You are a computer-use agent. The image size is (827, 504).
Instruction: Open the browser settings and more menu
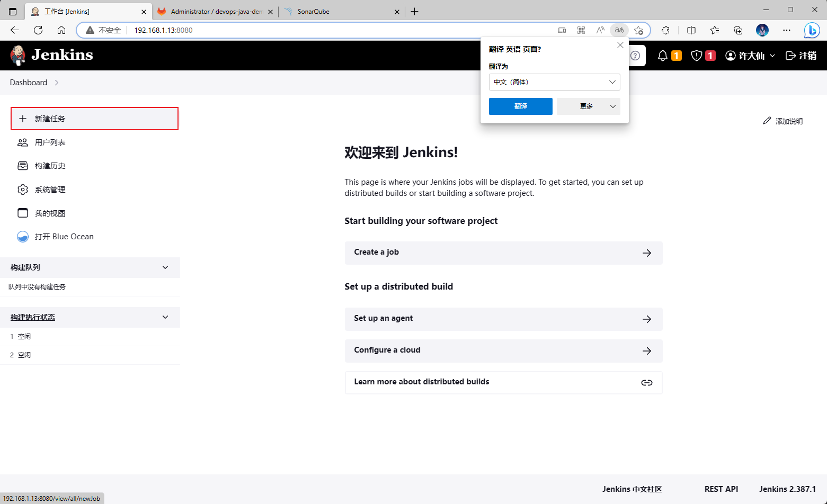pyautogui.click(x=787, y=30)
